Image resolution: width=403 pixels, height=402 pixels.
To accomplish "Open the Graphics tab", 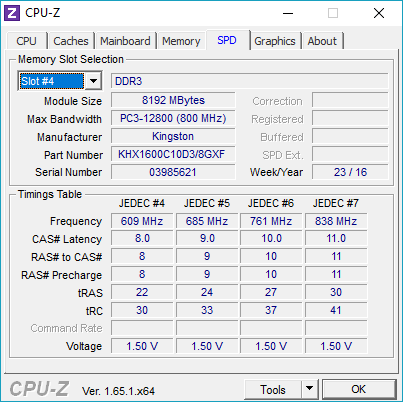I will (x=275, y=41).
